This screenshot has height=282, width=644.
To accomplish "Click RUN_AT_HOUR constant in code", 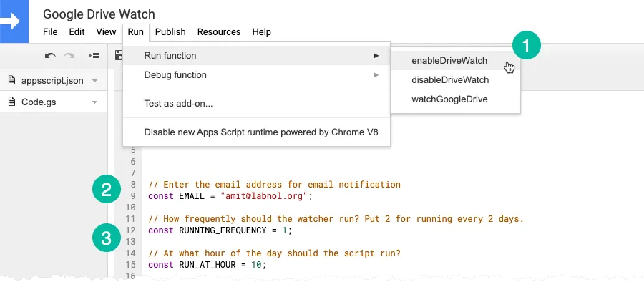I will [208, 265].
